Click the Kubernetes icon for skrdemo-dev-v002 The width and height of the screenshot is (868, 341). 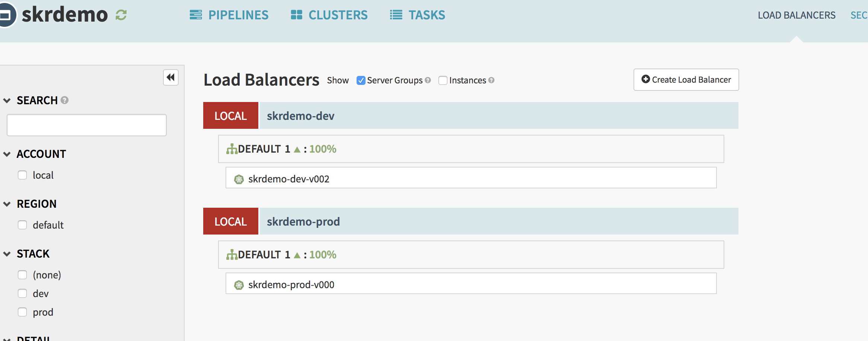click(239, 179)
